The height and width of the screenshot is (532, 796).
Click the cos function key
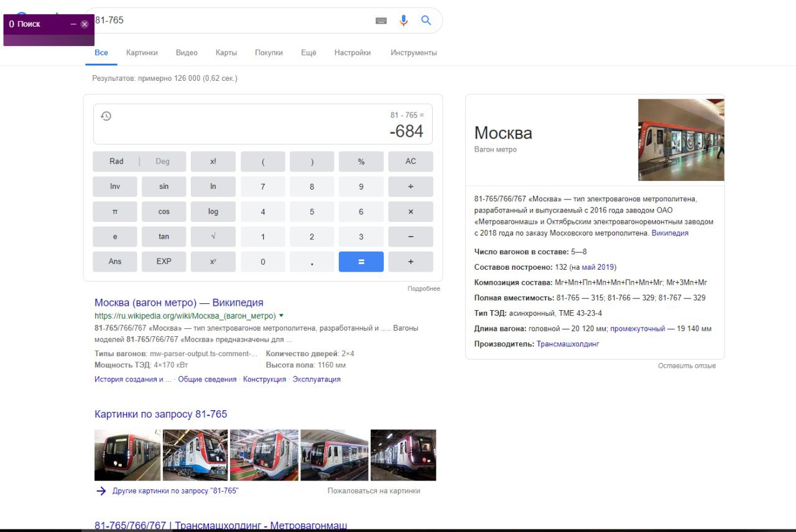[164, 211]
